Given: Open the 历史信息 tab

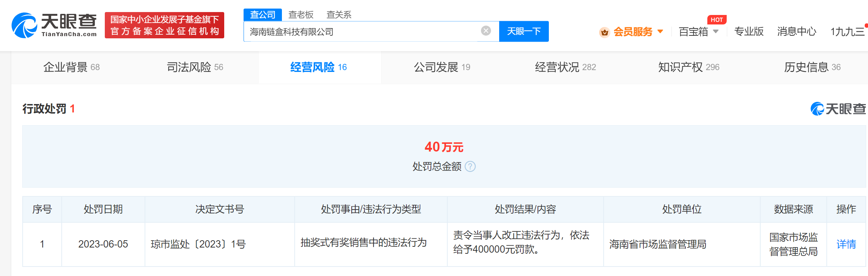Looking at the screenshot, I should tap(812, 67).
